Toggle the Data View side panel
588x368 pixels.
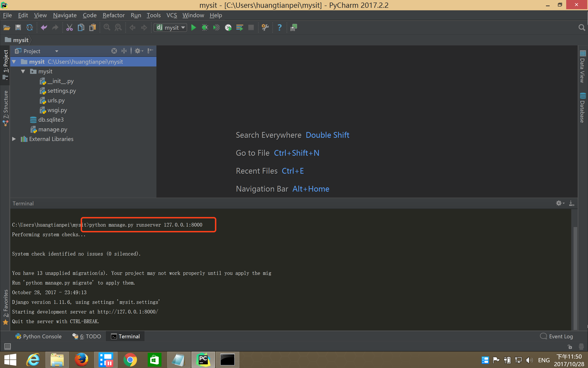[x=582, y=67]
